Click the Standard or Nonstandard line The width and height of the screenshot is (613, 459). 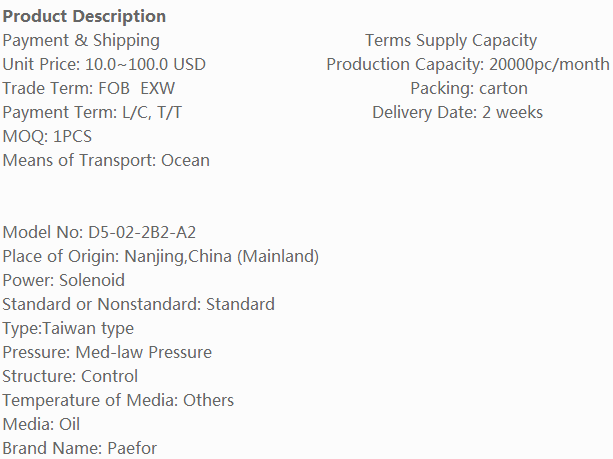pos(138,305)
